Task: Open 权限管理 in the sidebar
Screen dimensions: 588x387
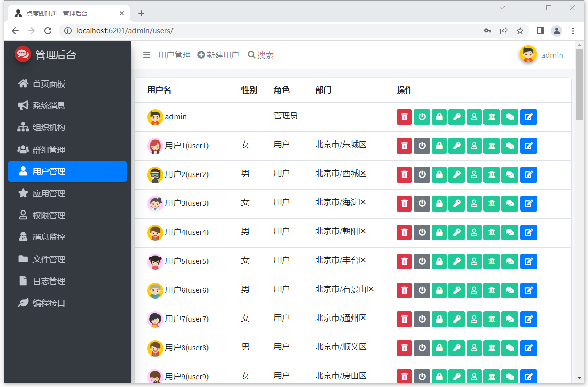Action: [x=67, y=215]
